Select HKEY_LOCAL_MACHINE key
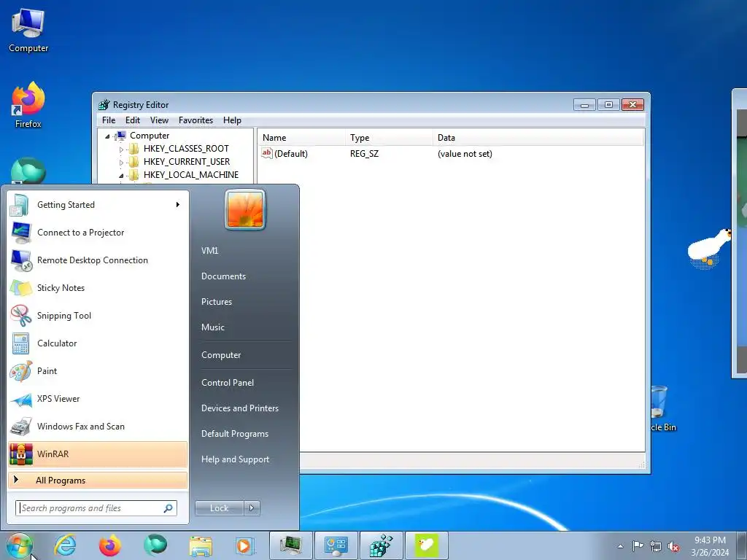747x560 pixels. 191,175
